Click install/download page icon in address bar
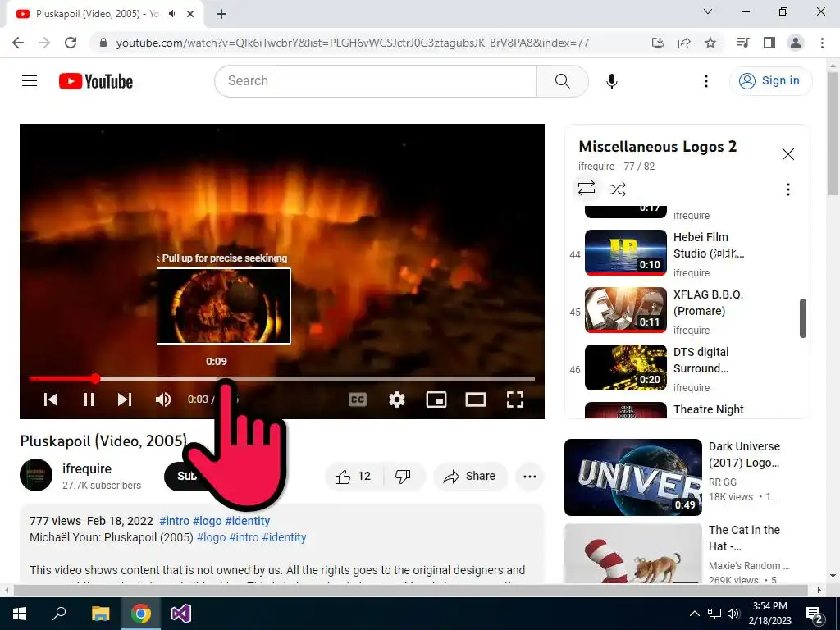840x630 pixels. 657,43
